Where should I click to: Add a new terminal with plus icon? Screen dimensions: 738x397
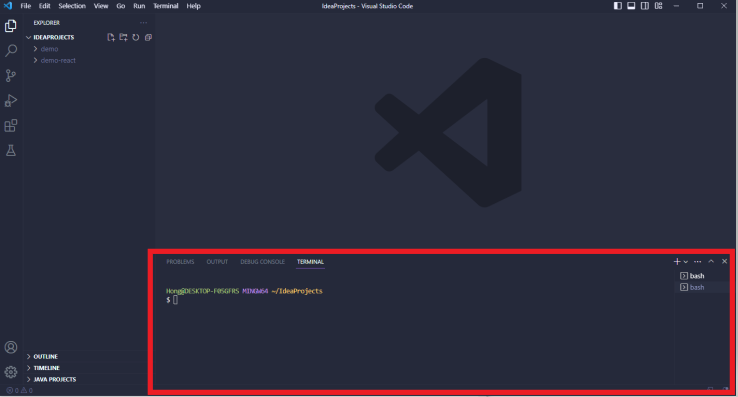point(677,261)
